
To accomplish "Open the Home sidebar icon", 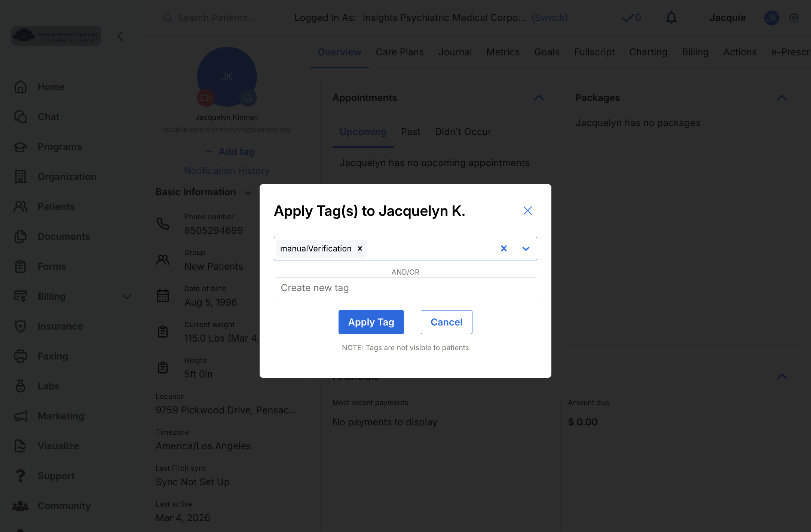I will 21,87.
